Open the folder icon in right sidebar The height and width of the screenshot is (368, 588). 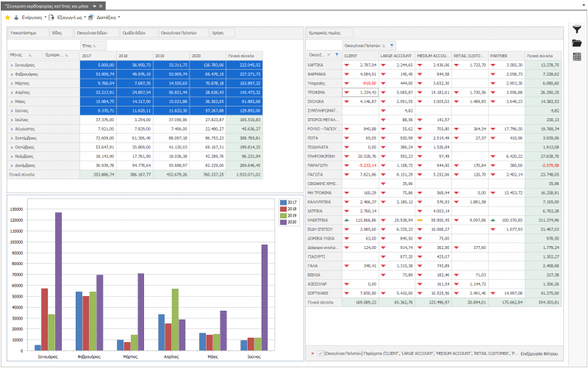(577, 43)
